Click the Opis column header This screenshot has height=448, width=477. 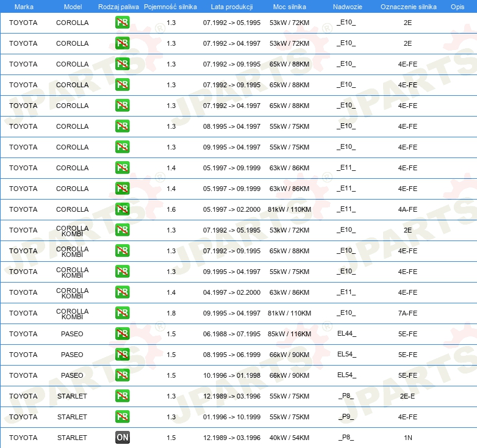pyautogui.click(x=457, y=6)
